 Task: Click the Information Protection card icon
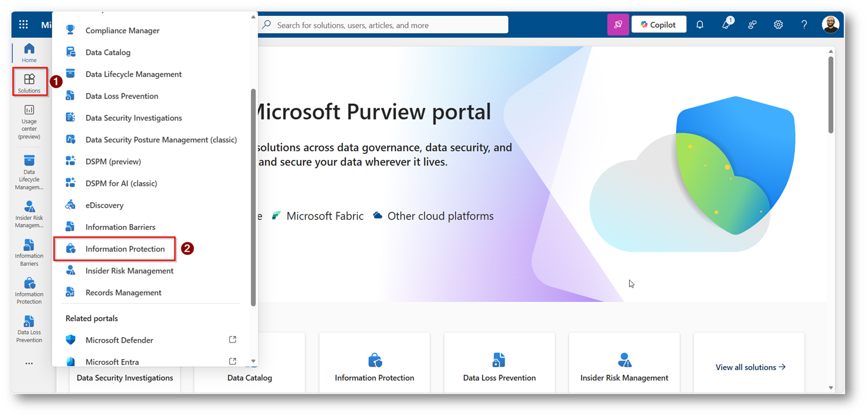375,360
